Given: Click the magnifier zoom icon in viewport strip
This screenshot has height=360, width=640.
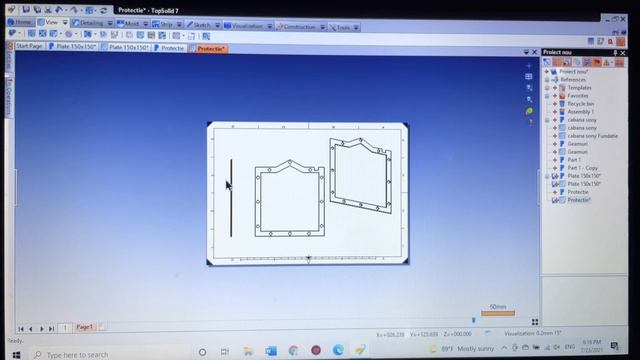Looking at the screenshot, I should click(529, 99).
